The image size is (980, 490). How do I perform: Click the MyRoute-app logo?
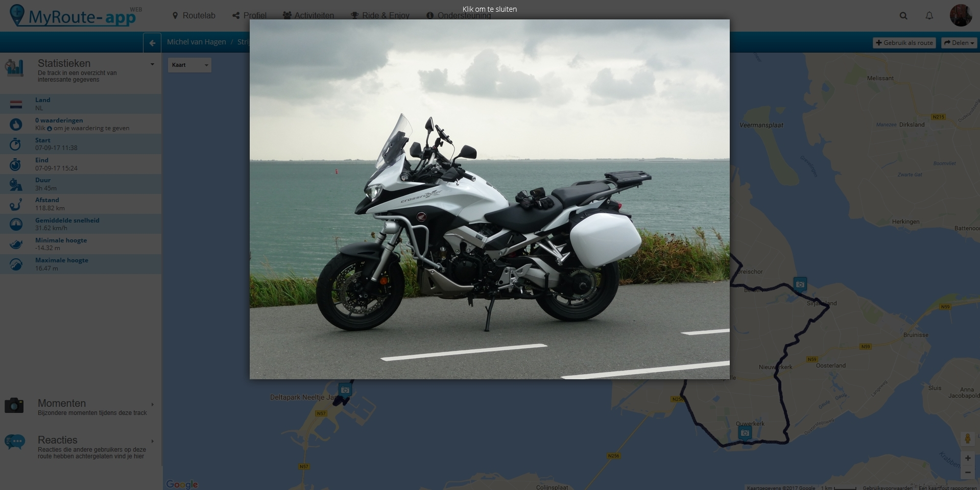(76, 15)
